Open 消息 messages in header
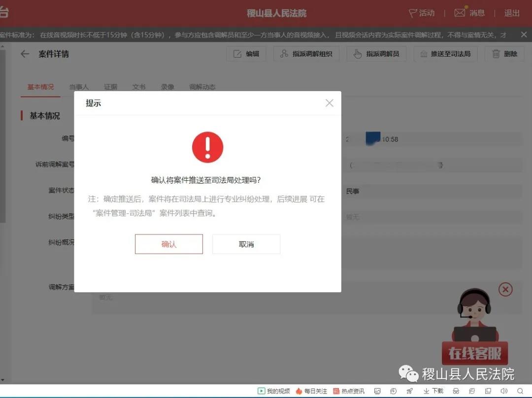The width and height of the screenshot is (532, 398). tap(469, 13)
